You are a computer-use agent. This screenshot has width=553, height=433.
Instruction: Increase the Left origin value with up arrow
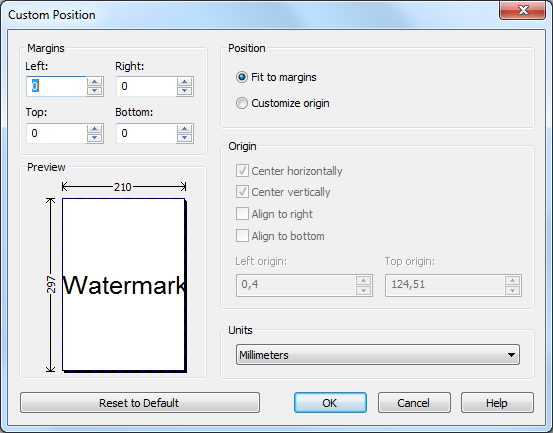click(x=364, y=281)
